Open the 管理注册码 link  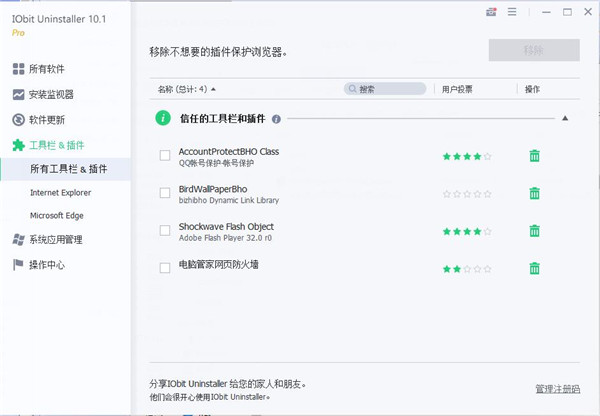[x=558, y=389]
